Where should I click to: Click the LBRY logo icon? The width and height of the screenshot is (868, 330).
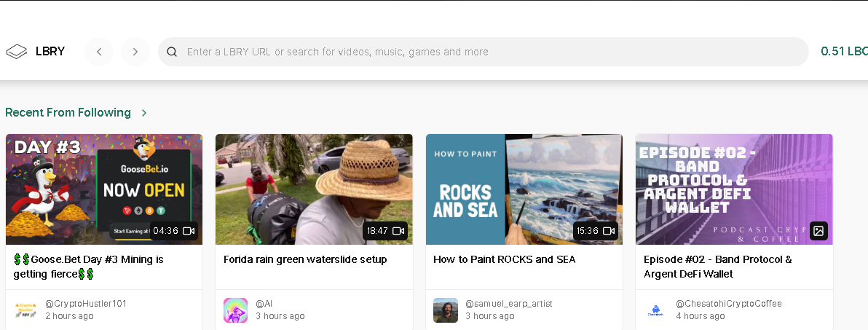[x=17, y=52]
